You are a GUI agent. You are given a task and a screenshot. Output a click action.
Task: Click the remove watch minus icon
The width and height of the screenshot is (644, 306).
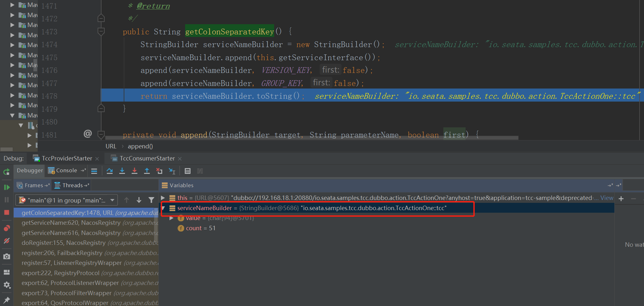[x=634, y=199]
